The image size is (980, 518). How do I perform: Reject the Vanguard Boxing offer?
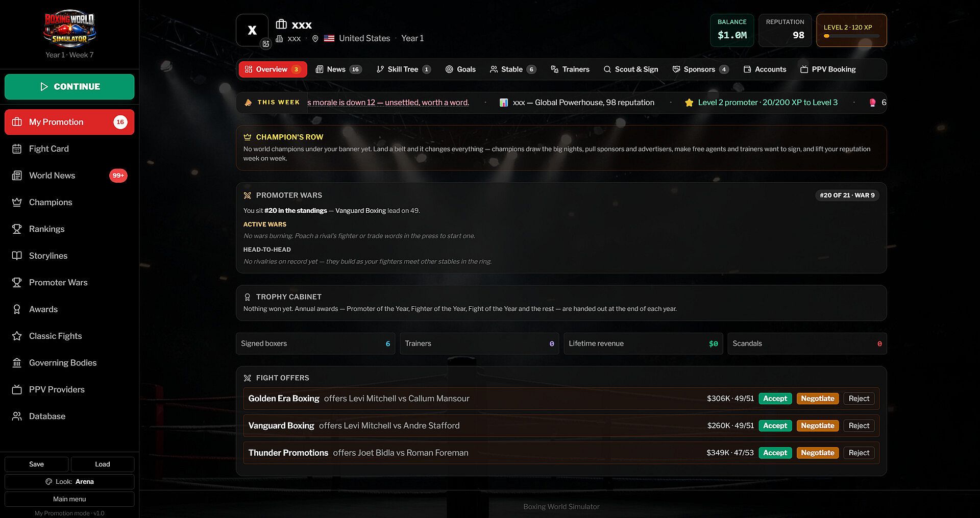click(x=859, y=426)
